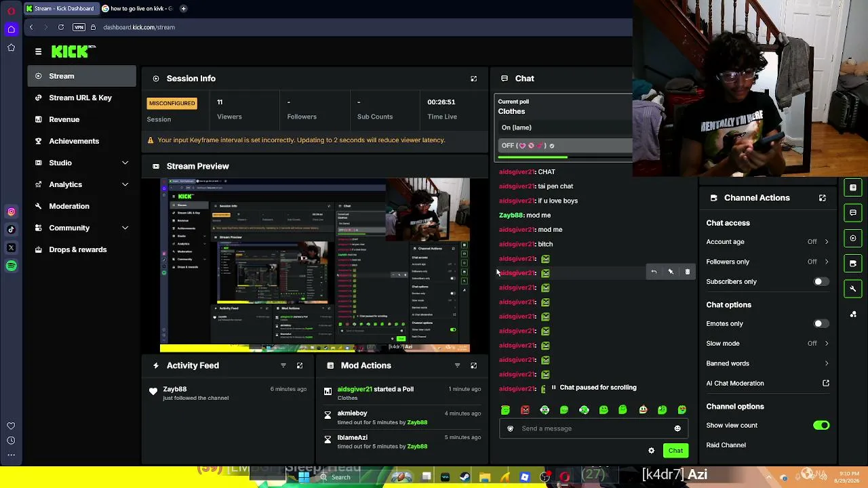868x488 pixels.
Task: Expand the Channel Actions panel
Action: [822, 198]
